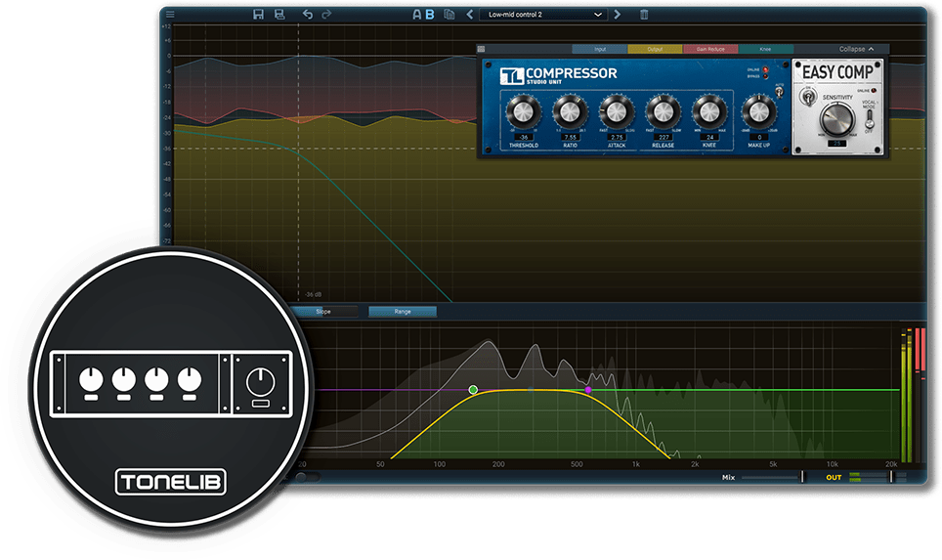Click the TL Compressor logo
Viewport: 942px width, 560px height.
click(558, 75)
